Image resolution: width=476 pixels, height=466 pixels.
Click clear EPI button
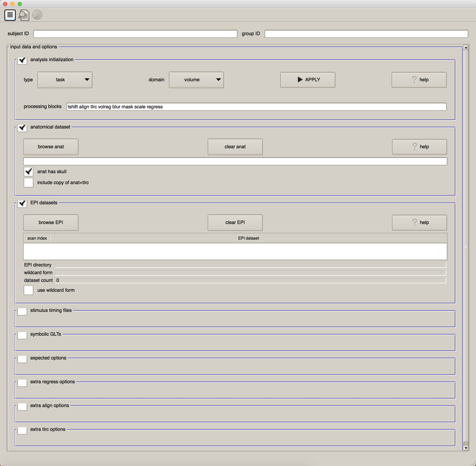click(235, 222)
